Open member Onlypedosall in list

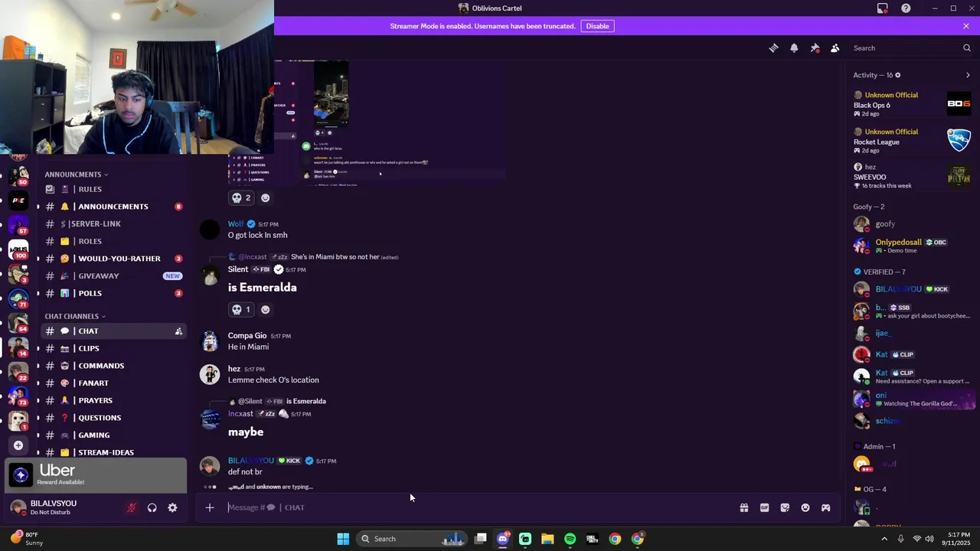click(x=913, y=246)
